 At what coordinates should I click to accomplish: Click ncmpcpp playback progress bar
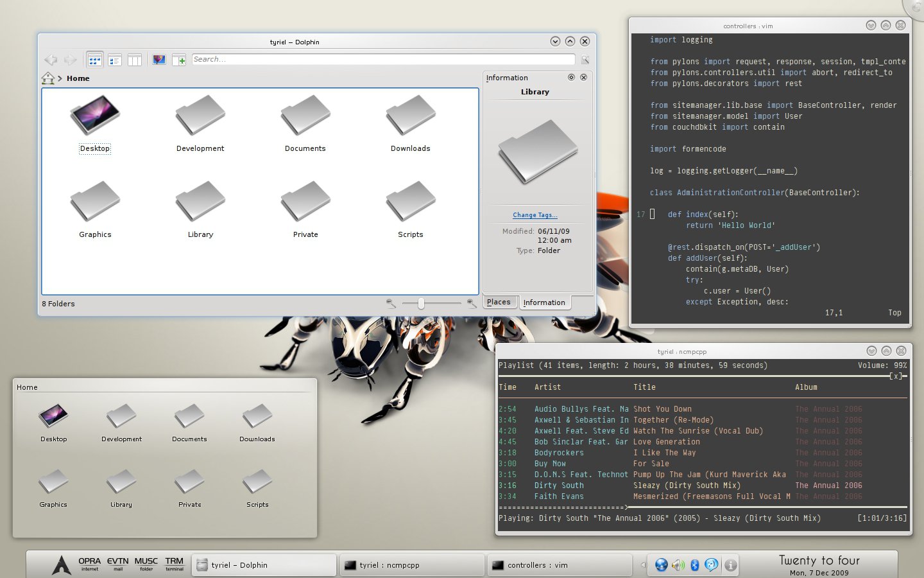tap(703, 507)
